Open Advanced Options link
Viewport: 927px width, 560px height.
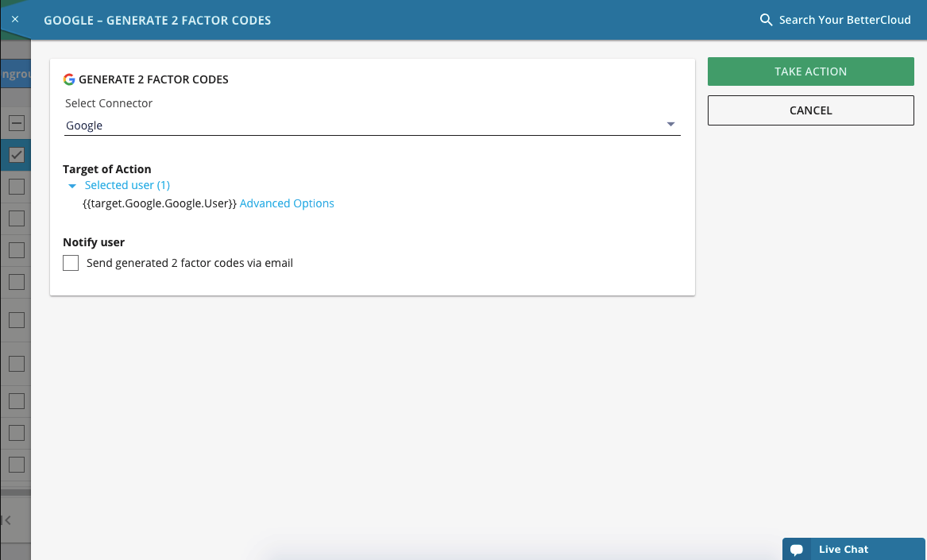(x=287, y=203)
